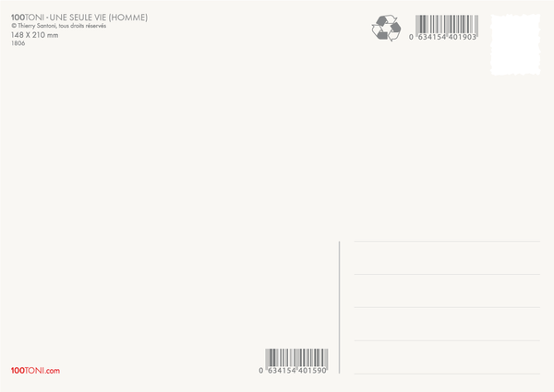Click the recycling symbol icon
554x392 pixels.
(386, 28)
